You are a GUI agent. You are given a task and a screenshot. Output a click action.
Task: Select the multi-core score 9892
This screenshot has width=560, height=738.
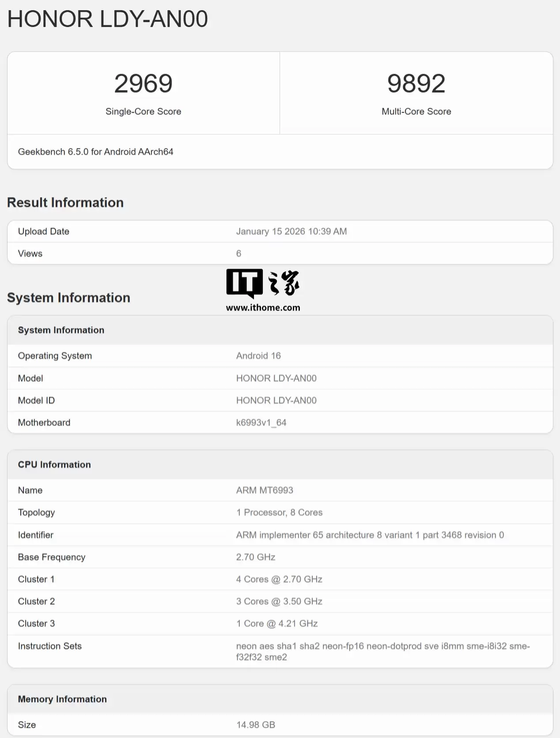416,84
